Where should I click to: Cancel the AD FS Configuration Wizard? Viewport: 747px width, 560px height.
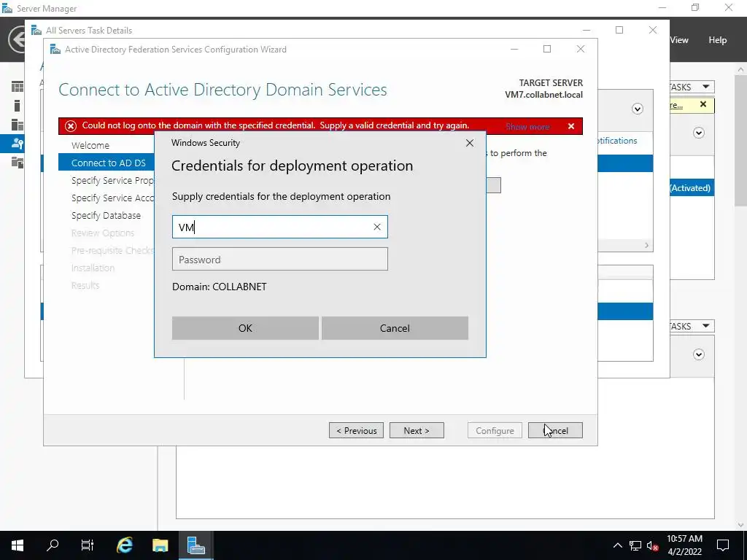555,430
